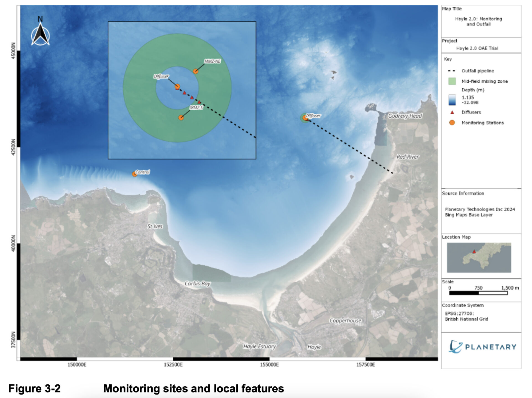Click the 'EPSG:27700:' coordinate text

[459, 313]
